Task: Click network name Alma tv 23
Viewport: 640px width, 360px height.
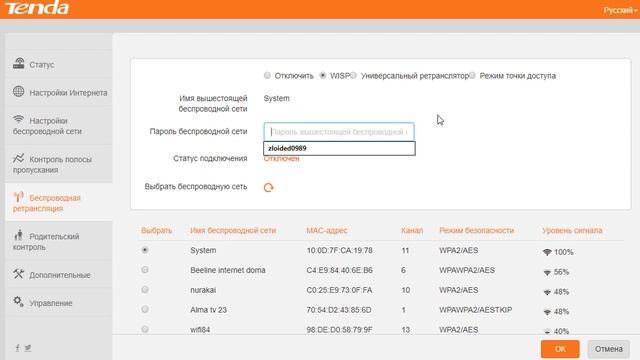Action: [x=208, y=310]
